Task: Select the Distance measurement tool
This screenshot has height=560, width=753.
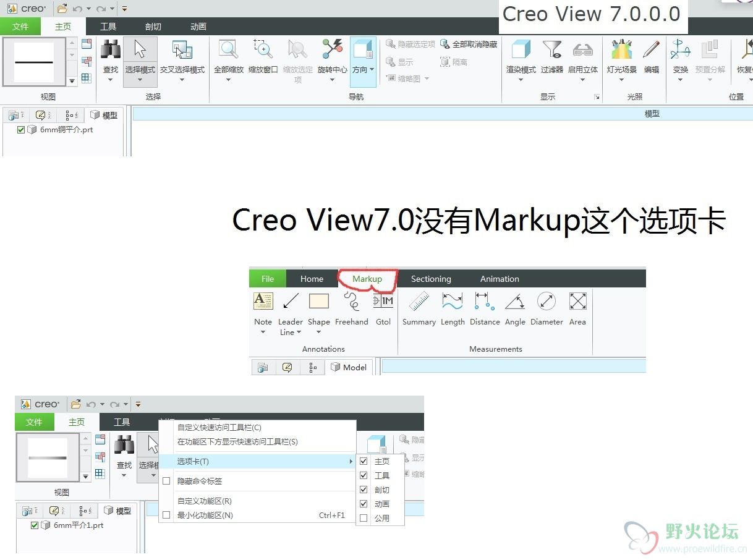Action: tap(485, 302)
